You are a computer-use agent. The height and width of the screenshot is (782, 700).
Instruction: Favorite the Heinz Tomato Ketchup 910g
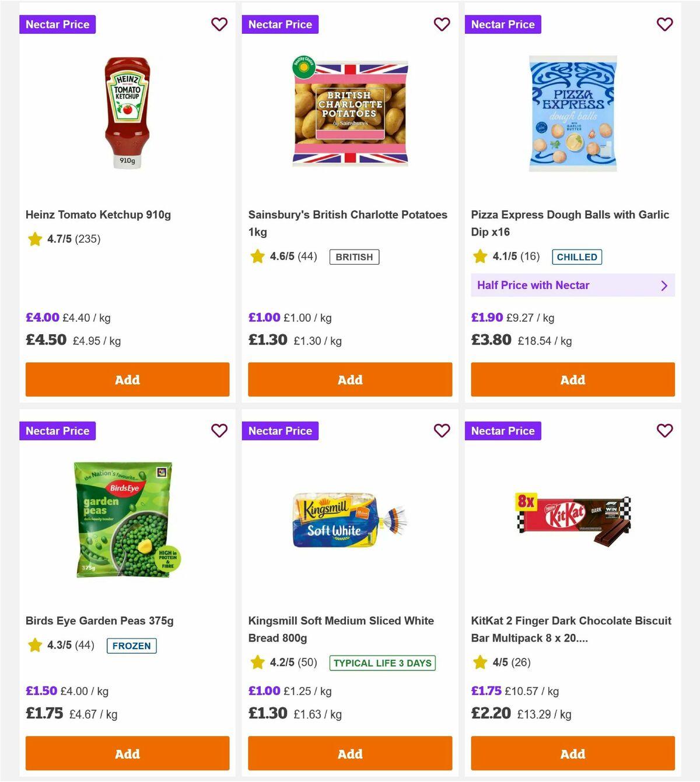pyautogui.click(x=219, y=24)
